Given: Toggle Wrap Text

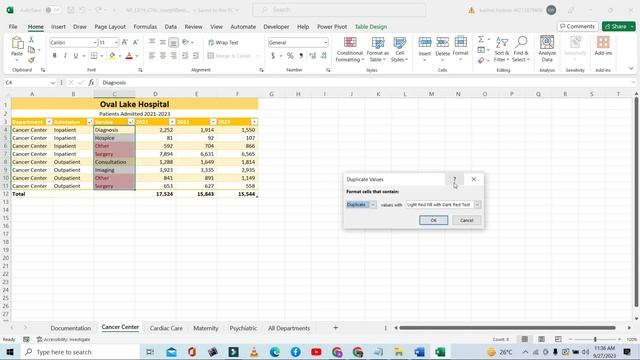Looking at the screenshot, I should click(223, 42).
